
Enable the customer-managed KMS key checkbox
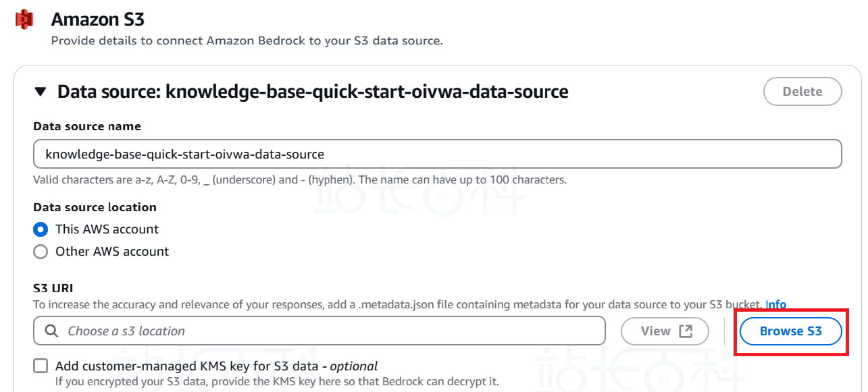click(x=41, y=366)
